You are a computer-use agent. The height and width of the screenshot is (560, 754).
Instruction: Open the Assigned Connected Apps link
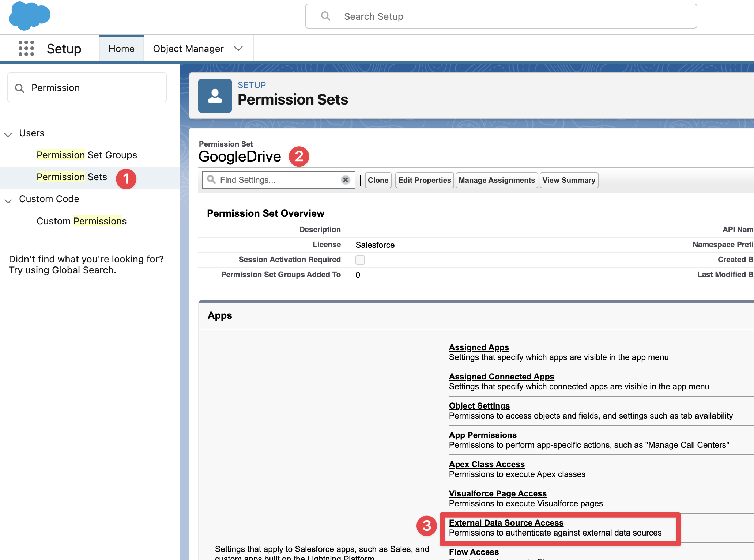point(501,377)
